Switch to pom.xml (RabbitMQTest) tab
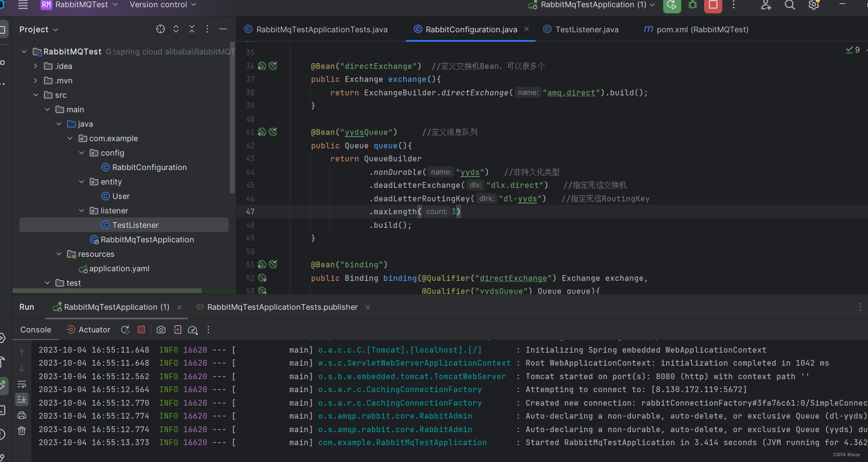Image resolution: width=868 pixels, height=462 pixels. pos(696,29)
